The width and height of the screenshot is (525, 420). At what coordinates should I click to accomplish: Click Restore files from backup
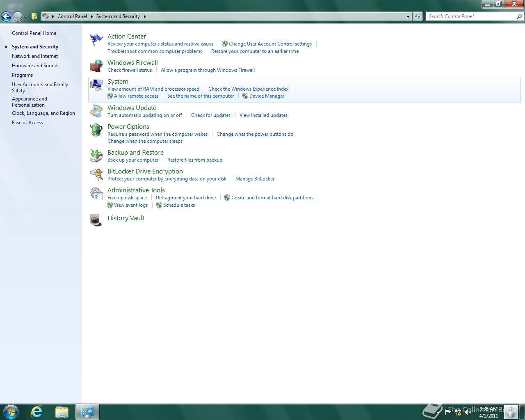tap(195, 160)
